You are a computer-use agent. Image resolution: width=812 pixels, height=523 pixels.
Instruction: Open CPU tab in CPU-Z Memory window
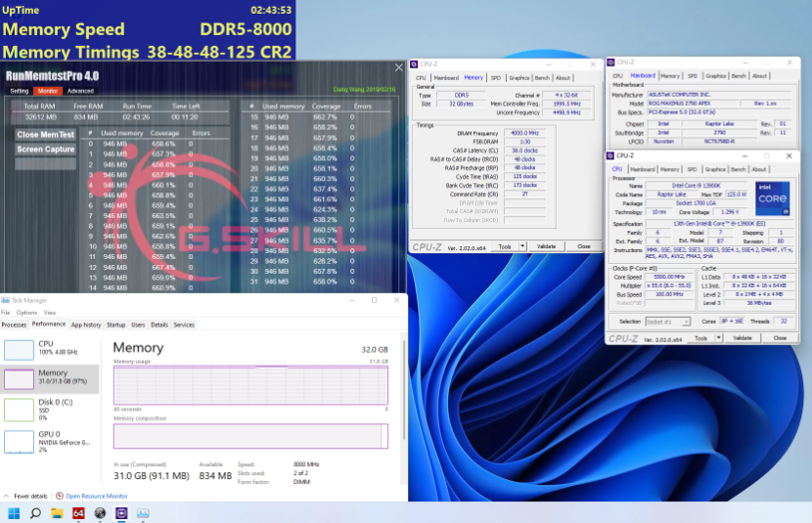pos(421,78)
